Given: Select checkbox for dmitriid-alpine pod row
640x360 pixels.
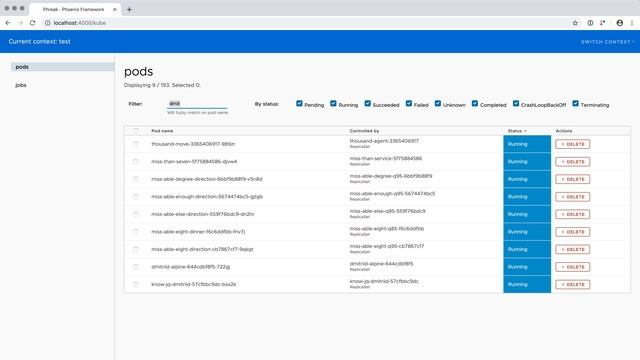Looking at the screenshot, I should (136, 267).
